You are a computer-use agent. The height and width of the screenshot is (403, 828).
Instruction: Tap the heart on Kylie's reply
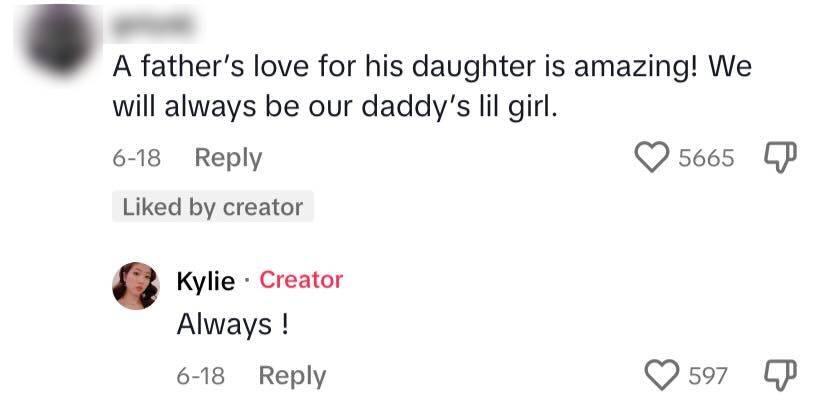[x=663, y=376]
